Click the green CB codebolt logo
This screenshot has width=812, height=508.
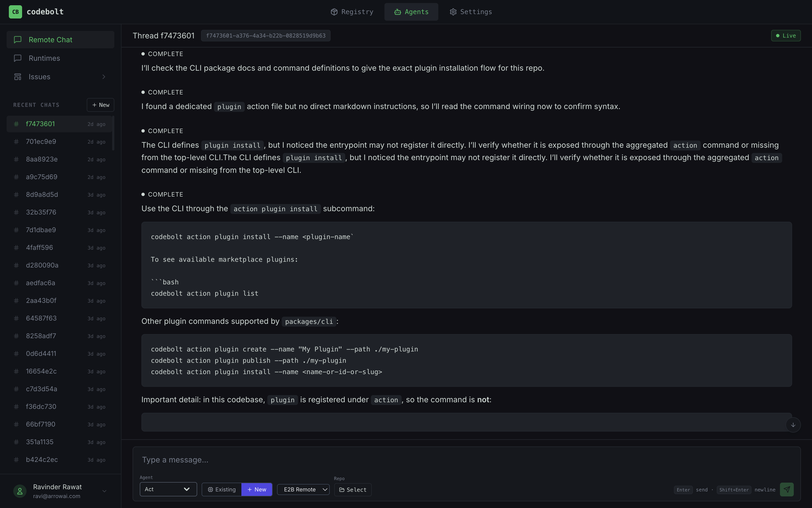click(x=15, y=12)
